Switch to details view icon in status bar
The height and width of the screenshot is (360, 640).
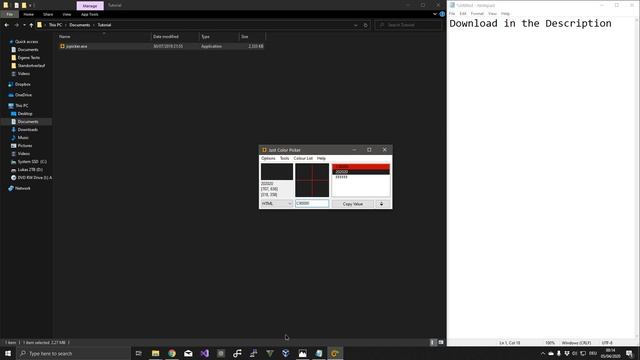coord(433,342)
